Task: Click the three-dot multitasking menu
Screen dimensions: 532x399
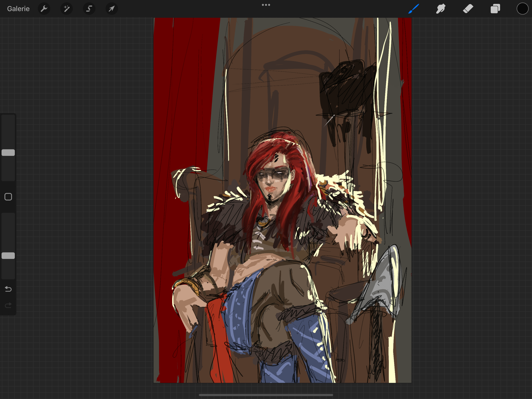Action: (266, 5)
